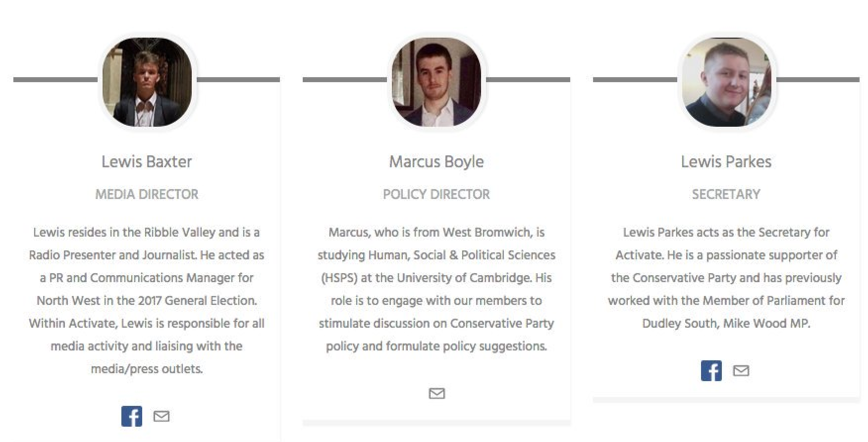Screen dimensions: 868x442
Task: Click the SECRETARY title text
Action: point(726,195)
